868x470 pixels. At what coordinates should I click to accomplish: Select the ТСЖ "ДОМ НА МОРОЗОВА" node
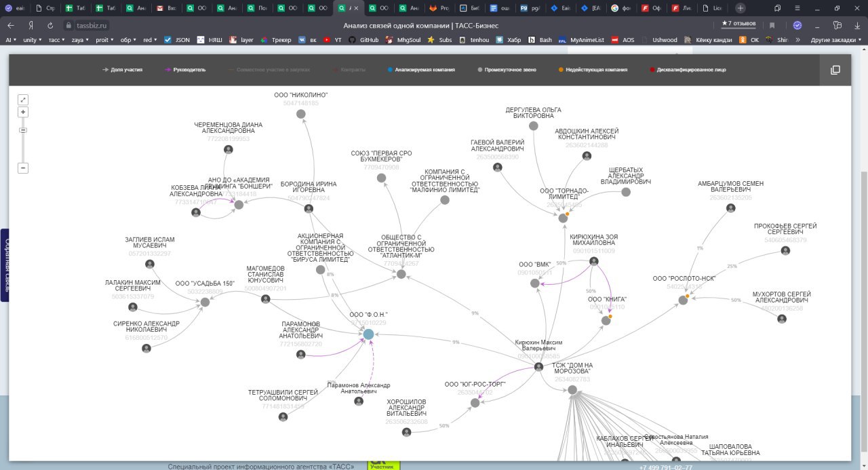(572, 389)
